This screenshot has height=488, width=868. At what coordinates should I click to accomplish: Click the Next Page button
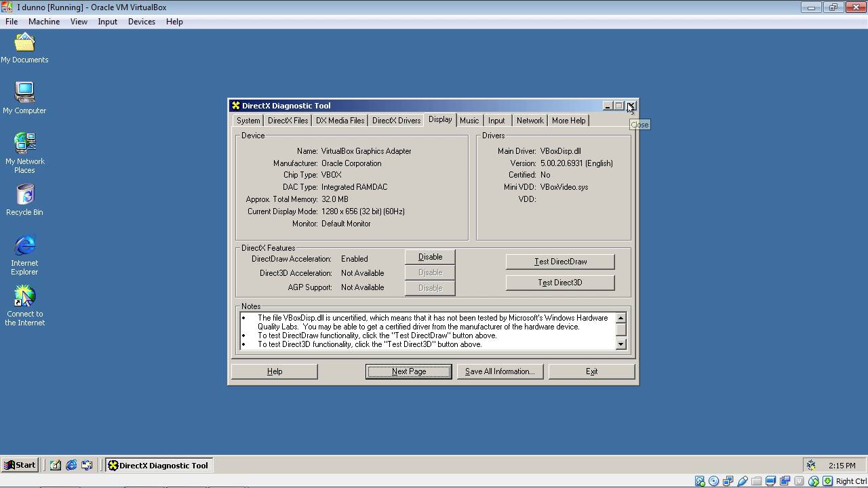click(x=409, y=371)
